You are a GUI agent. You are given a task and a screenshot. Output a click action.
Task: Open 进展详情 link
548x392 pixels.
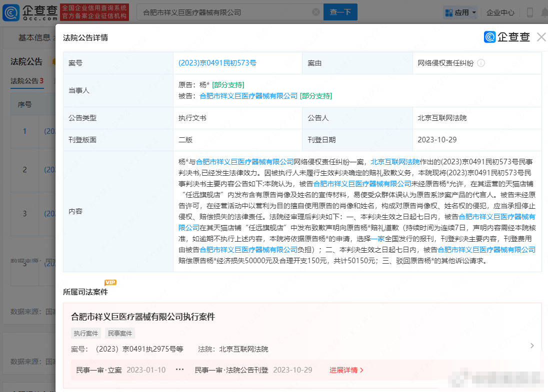[346, 370]
